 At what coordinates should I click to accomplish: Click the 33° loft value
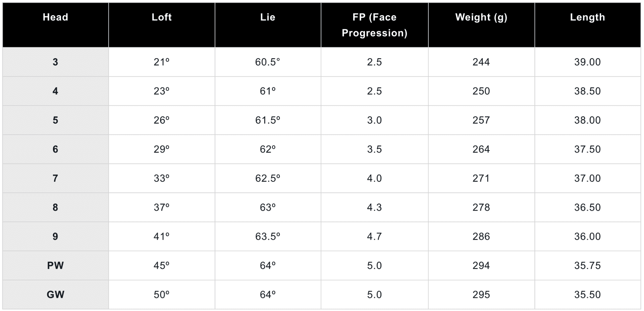pyautogui.click(x=162, y=178)
